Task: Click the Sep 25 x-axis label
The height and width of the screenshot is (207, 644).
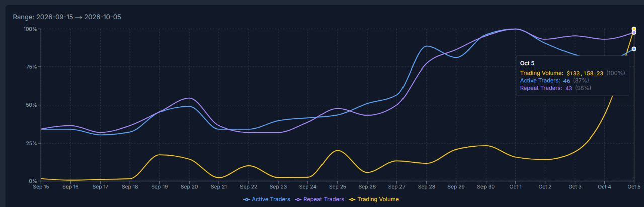Action: tap(338, 186)
